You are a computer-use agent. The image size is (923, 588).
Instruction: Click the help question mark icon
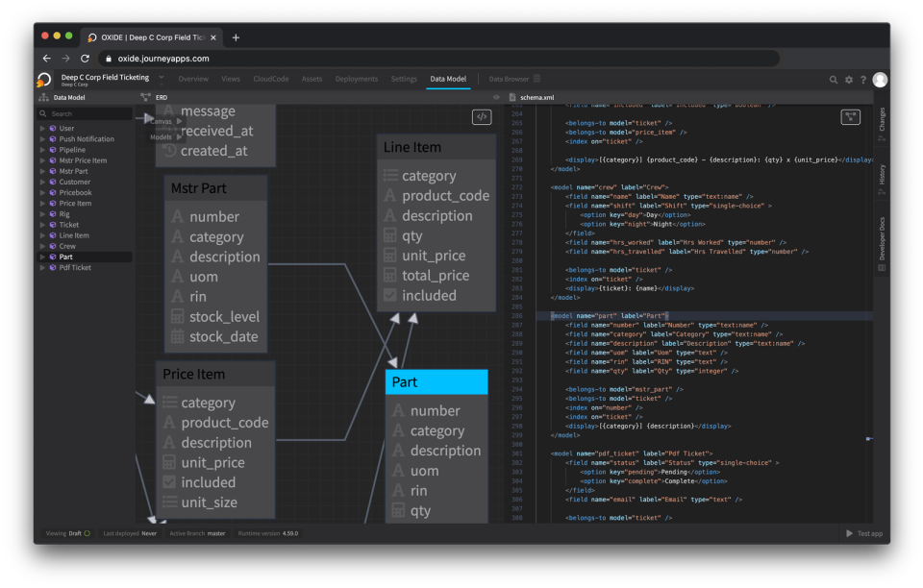pyautogui.click(x=863, y=80)
